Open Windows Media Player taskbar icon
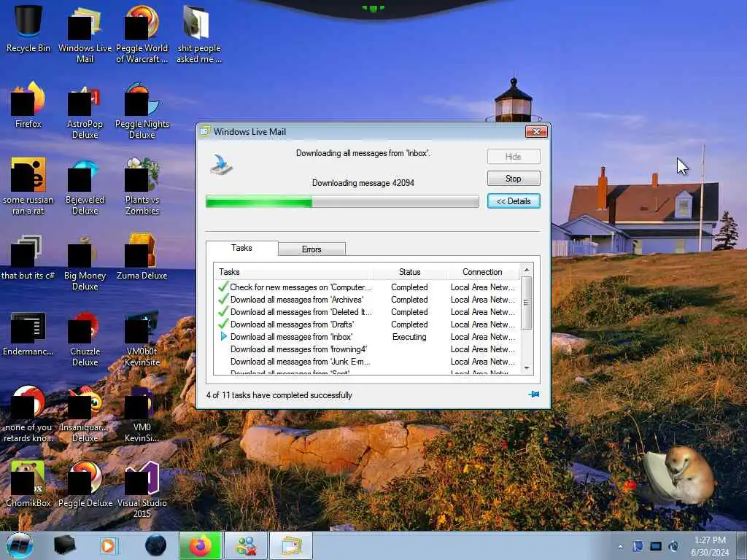This screenshot has height=560, width=747. pyautogui.click(x=109, y=545)
